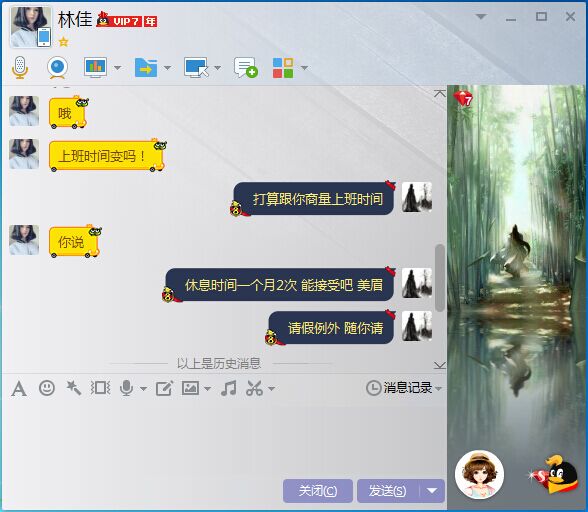Open the emoji smiley picker
Screen dimensions: 588x512
point(47,388)
